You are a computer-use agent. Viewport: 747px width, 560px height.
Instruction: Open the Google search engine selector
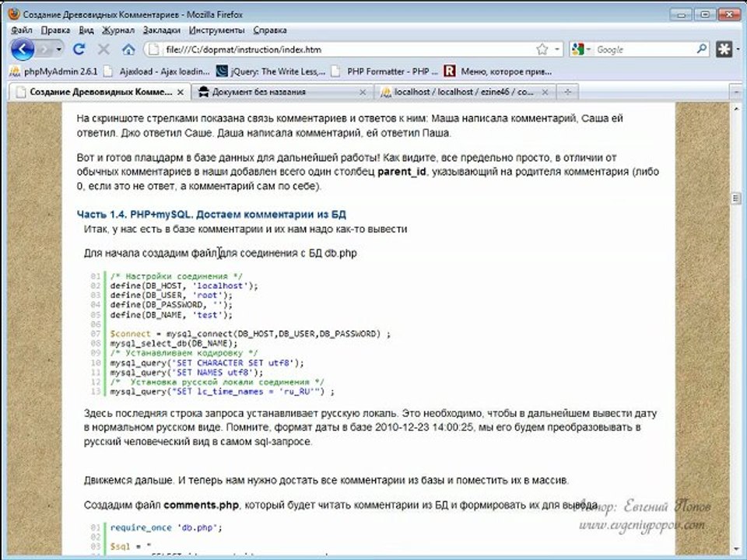coord(582,50)
